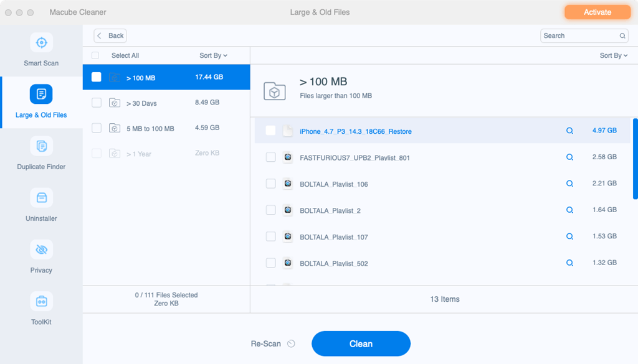Click the search magnifier icon
Screen dimensions: 638x364
622,35
